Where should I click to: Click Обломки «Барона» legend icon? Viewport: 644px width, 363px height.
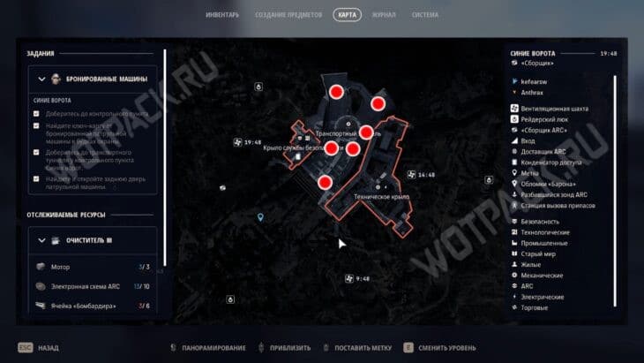click(514, 184)
